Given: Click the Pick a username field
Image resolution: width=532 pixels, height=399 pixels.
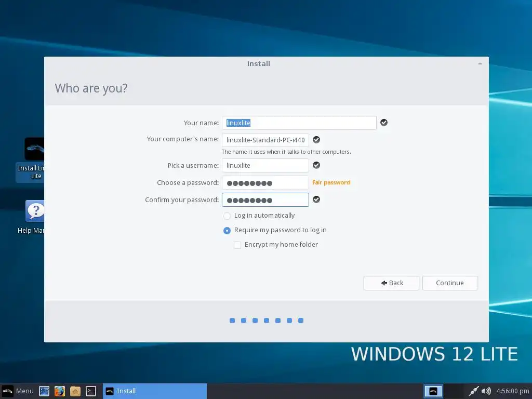Looking at the screenshot, I should click(265, 166).
